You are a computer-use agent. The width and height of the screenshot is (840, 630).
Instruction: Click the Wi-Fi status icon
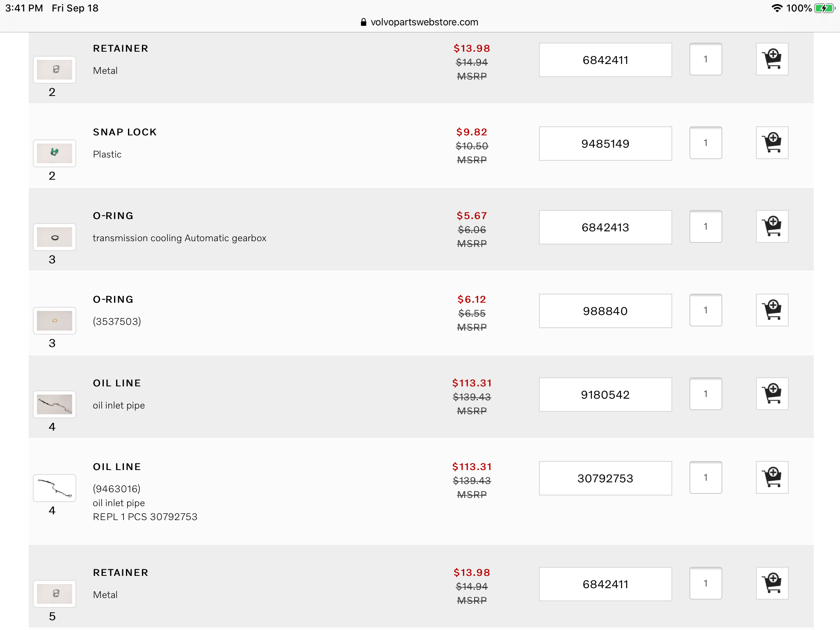(777, 8)
